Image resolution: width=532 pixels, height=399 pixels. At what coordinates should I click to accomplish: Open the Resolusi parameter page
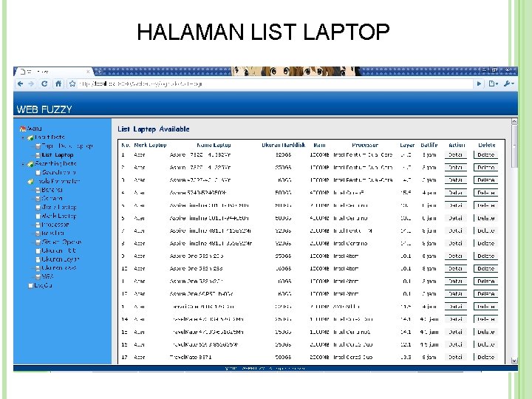click(x=52, y=233)
